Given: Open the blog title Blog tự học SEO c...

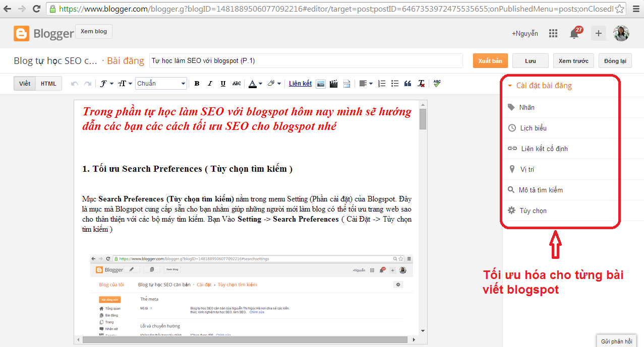Looking at the screenshot, I should point(55,61).
